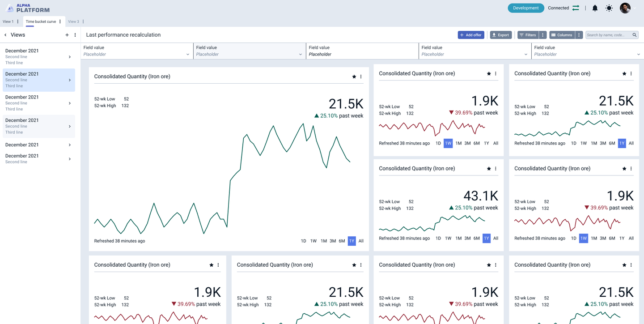Open Time bucket curve tab options

(60, 21)
